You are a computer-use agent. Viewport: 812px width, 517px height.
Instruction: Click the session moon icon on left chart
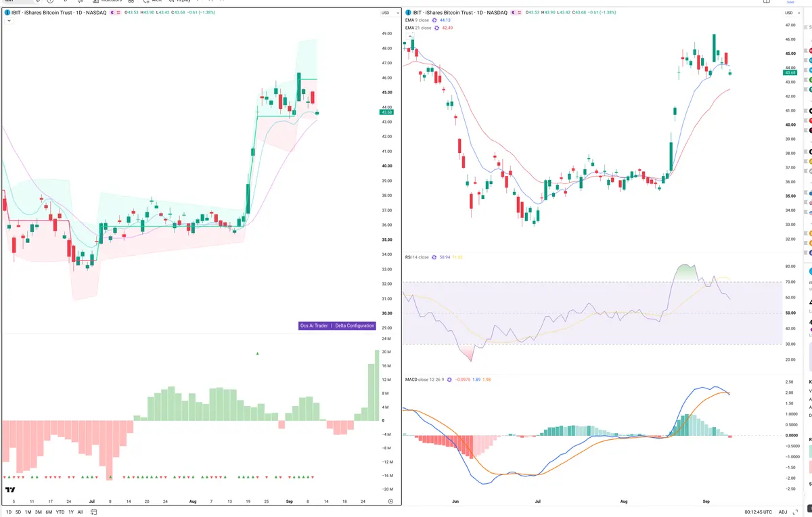point(112,12)
